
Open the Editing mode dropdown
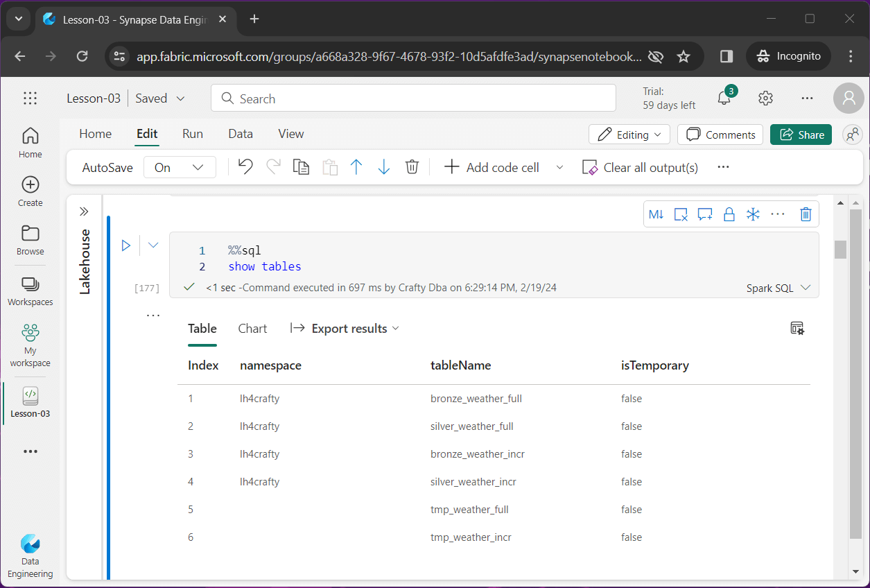pyautogui.click(x=629, y=135)
